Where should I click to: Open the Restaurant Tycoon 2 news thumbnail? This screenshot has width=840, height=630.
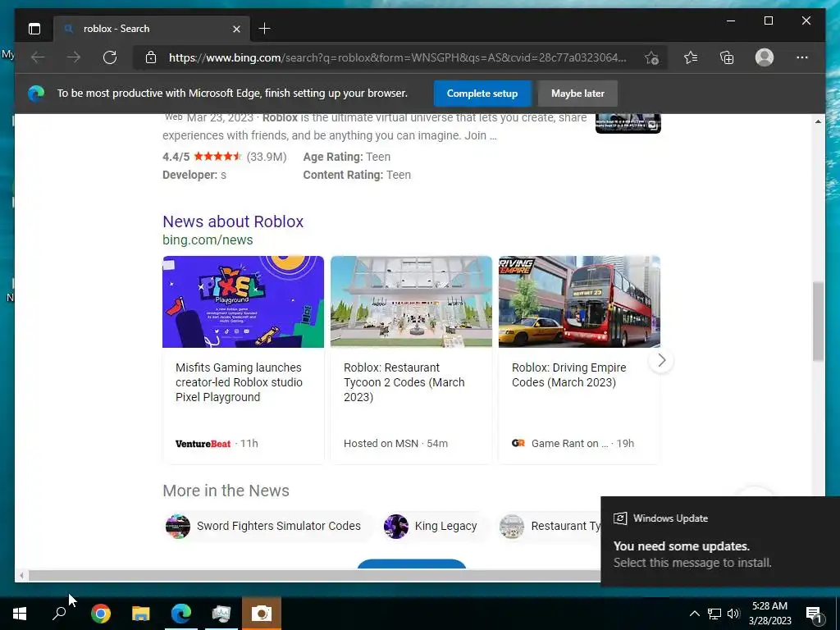coord(412,302)
